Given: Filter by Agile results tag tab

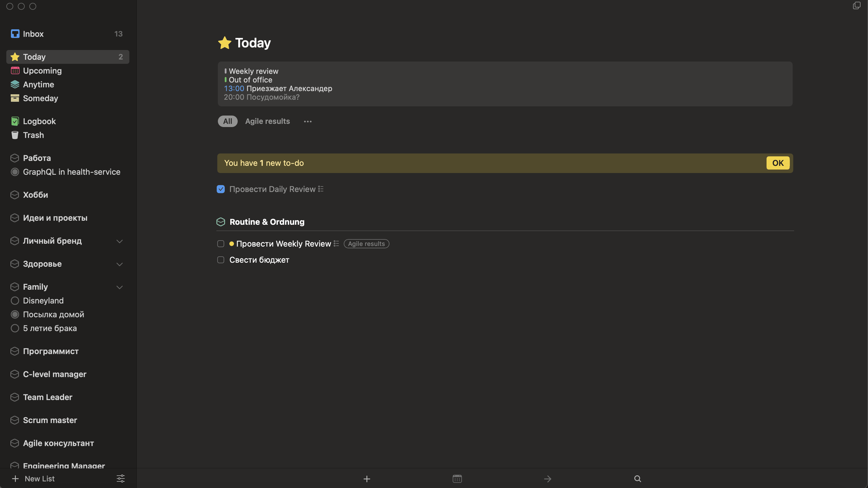Looking at the screenshot, I should (267, 121).
